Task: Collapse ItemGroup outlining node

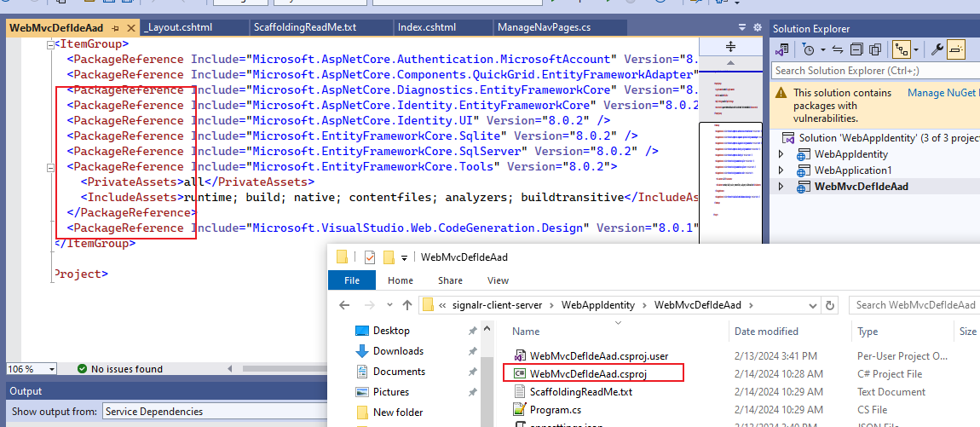Action: [x=50, y=44]
